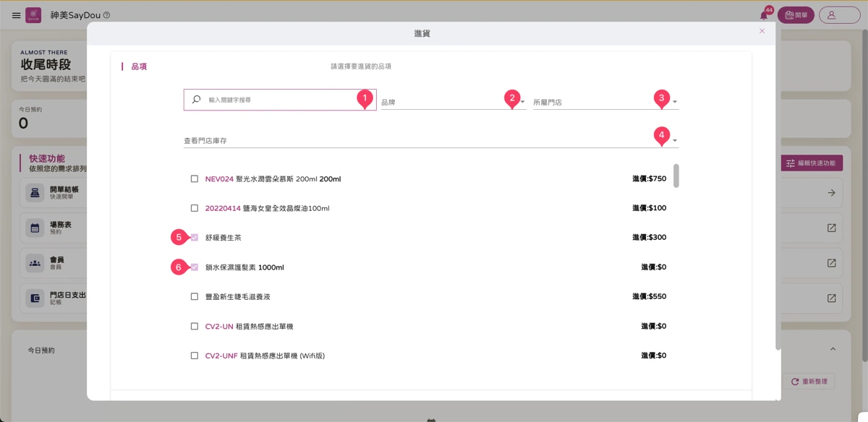The image size is (868, 422).
Task: Click the 會員 members icon
Action: coord(35,263)
